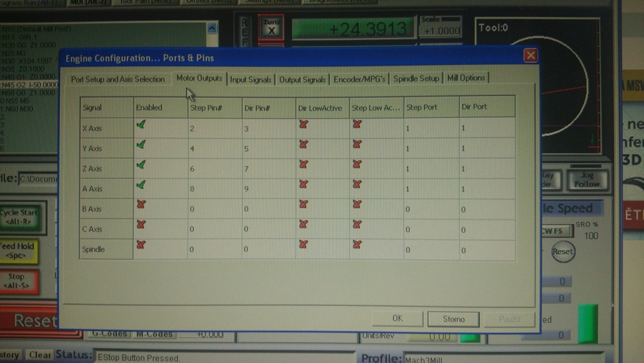Close the Engine Configuration dialog
This screenshot has width=644, height=363.
pyautogui.click(x=531, y=55)
